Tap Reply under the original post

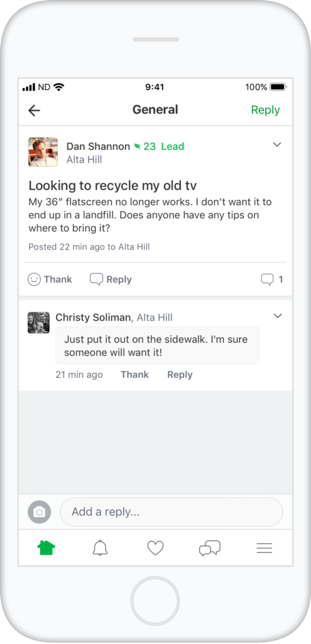tap(111, 280)
